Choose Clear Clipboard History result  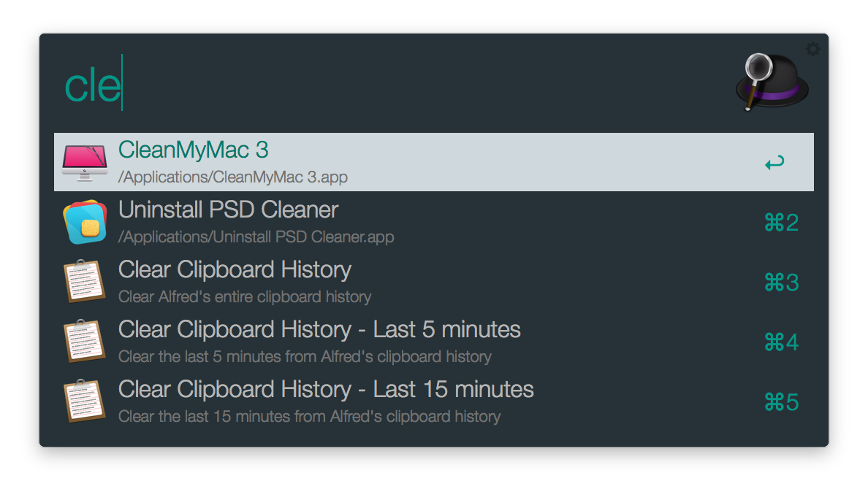(235, 270)
